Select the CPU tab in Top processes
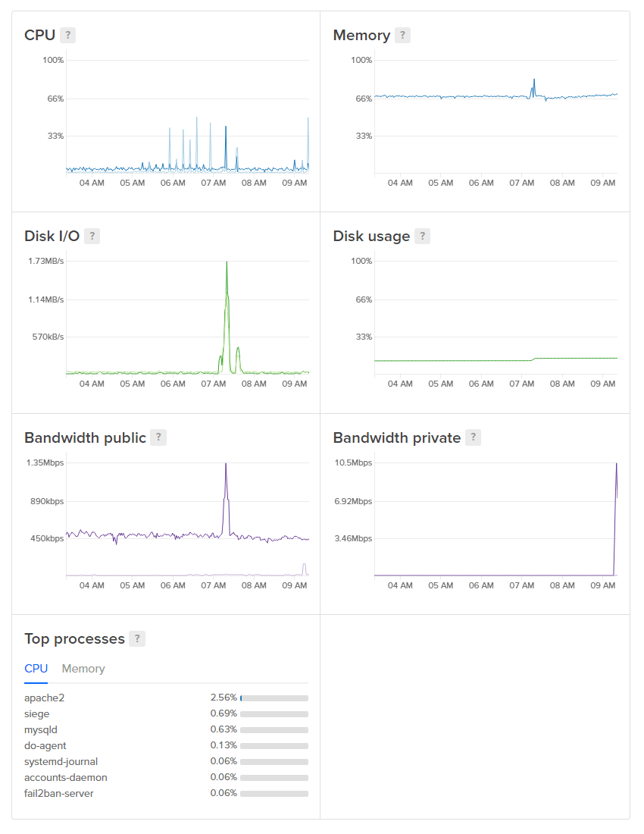This screenshot has height=834, width=644. point(36,669)
